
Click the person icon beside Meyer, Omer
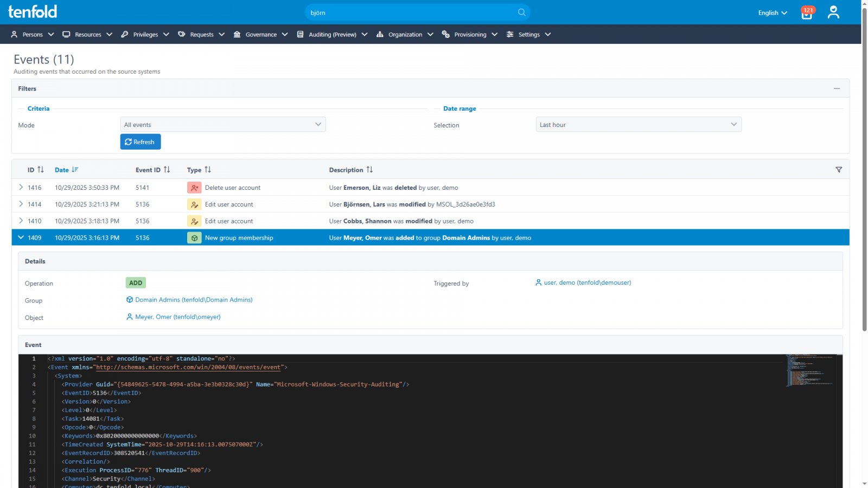129,317
